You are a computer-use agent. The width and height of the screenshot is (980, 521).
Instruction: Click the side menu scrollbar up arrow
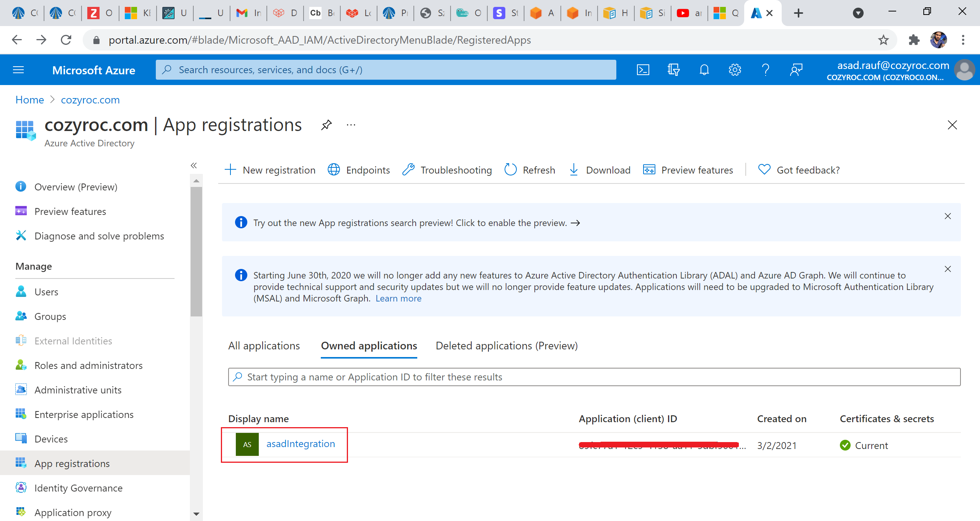(x=196, y=180)
